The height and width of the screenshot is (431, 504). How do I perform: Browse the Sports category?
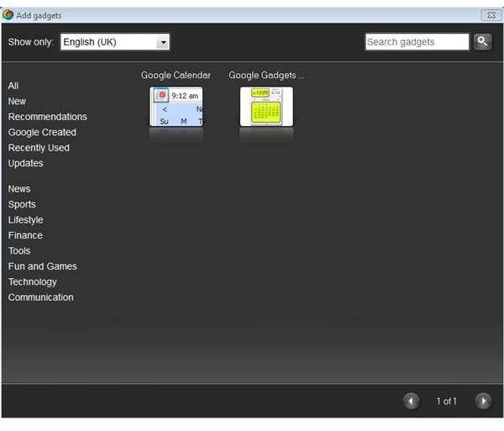(22, 204)
